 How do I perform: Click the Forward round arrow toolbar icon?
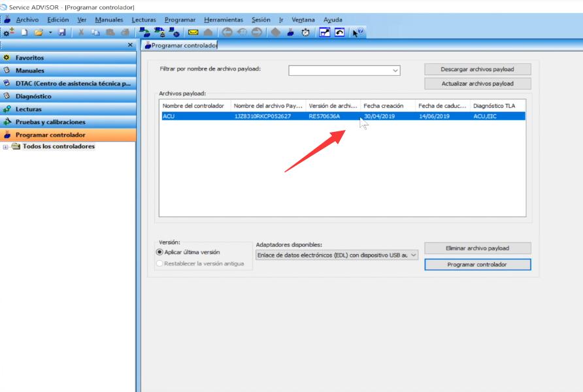(257, 33)
